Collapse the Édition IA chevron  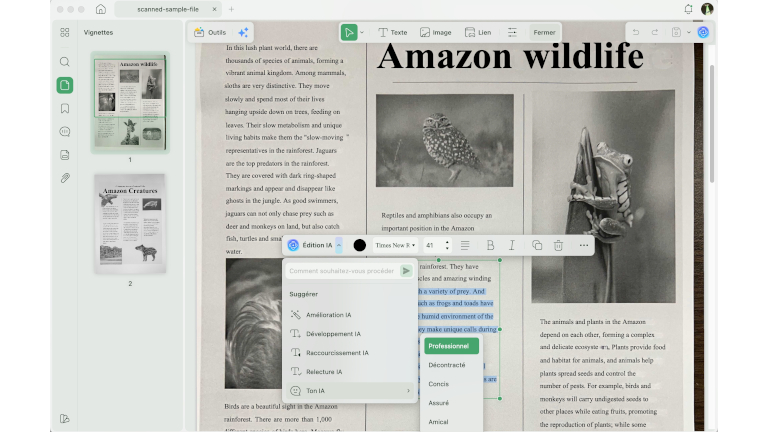[x=339, y=245]
